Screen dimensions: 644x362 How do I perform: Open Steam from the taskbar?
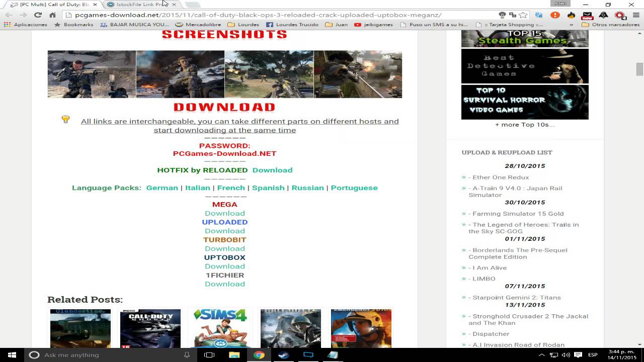tap(283, 355)
